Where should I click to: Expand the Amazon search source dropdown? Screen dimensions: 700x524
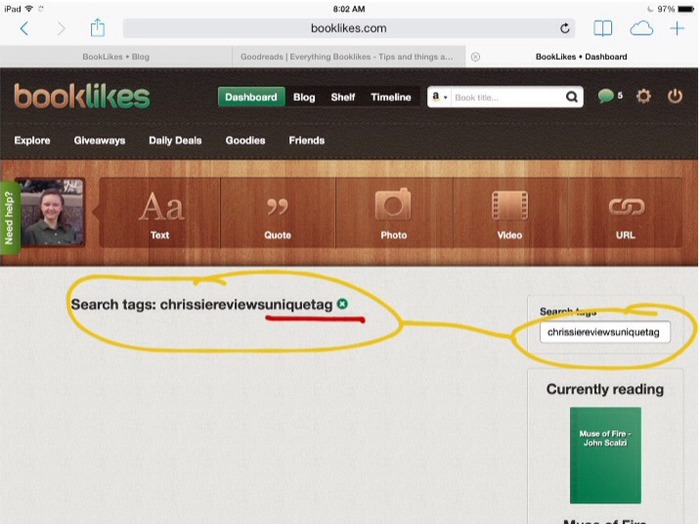click(440, 97)
